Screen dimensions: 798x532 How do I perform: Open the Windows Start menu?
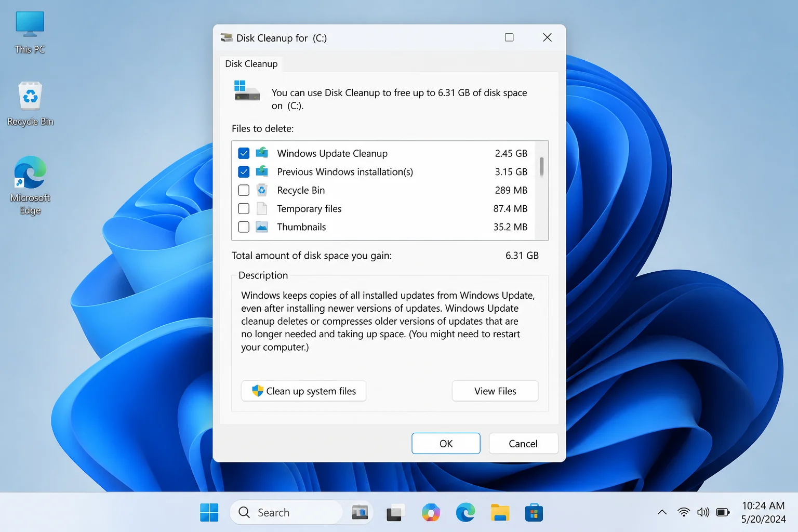(209, 513)
